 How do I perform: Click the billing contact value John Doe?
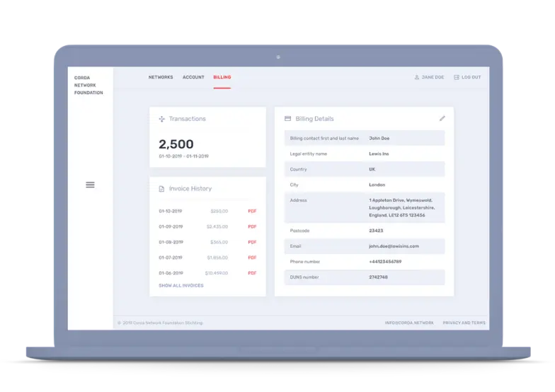(x=379, y=139)
